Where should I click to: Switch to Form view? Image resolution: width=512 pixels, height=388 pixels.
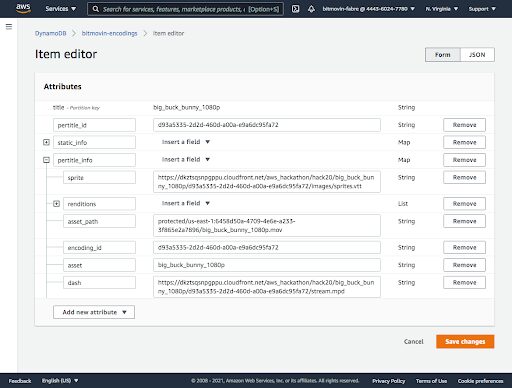(x=443, y=55)
